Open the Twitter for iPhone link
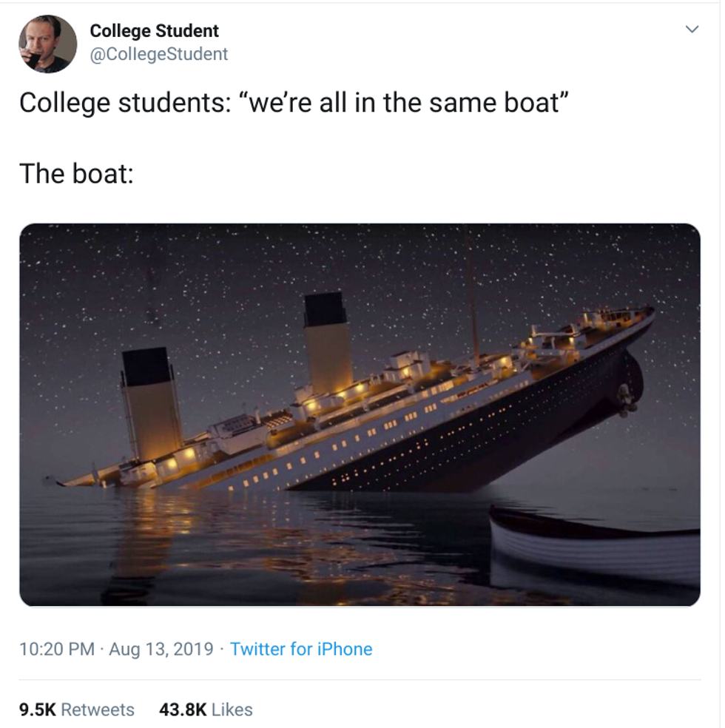 point(301,649)
